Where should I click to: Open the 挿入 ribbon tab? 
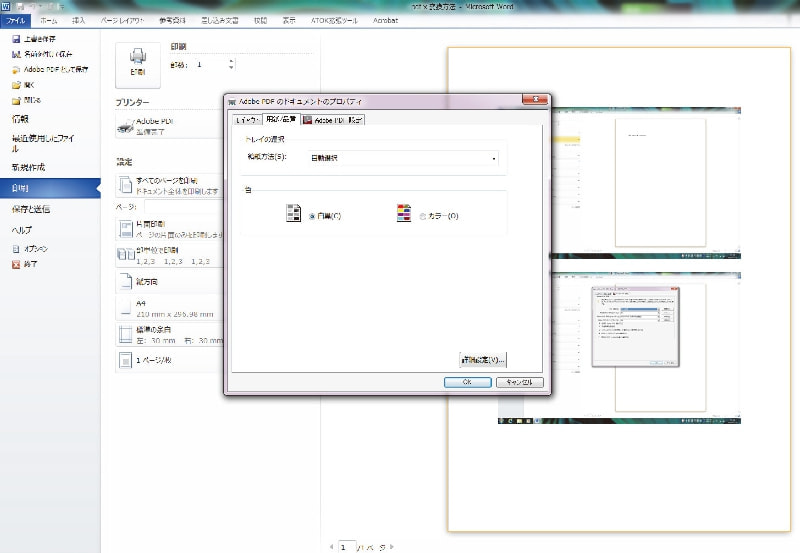point(79,20)
